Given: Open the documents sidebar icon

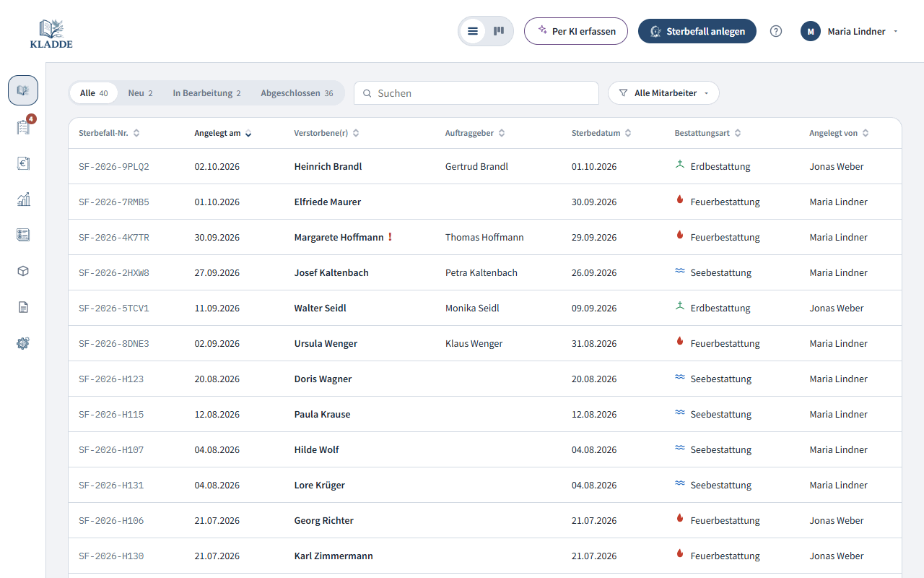Looking at the screenshot, I should click(x=23, y=307).
